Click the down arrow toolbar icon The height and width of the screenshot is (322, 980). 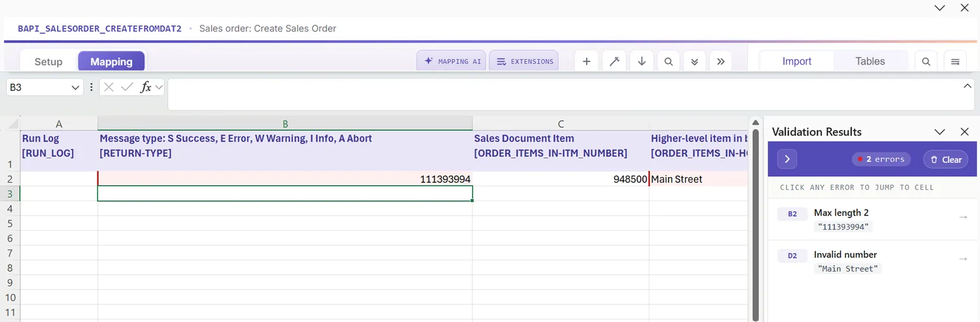642,61
